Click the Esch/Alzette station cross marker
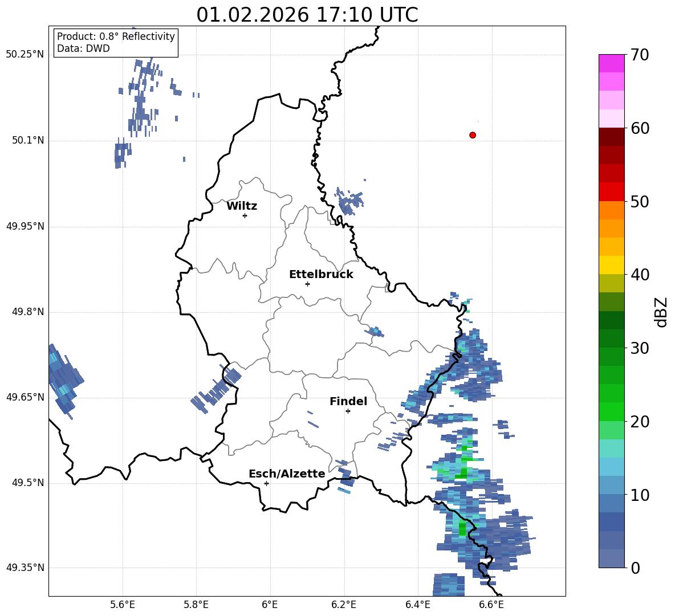 (x=266, y=483)
